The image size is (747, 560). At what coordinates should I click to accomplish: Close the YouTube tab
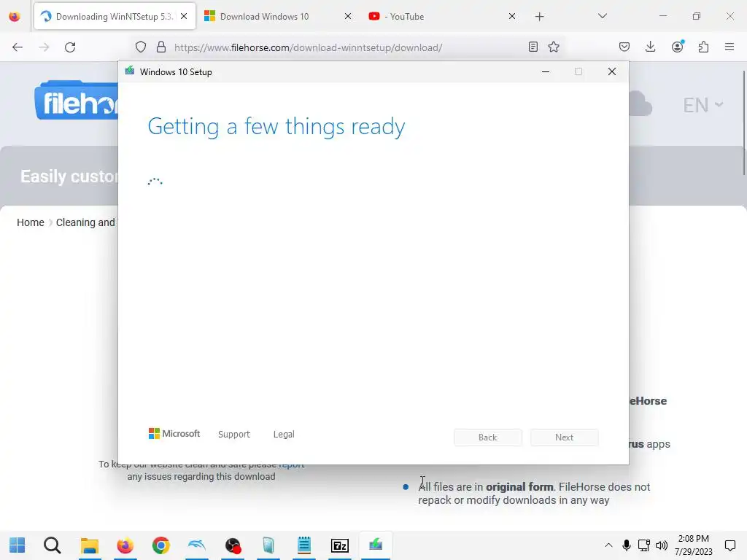coord(512,16)
